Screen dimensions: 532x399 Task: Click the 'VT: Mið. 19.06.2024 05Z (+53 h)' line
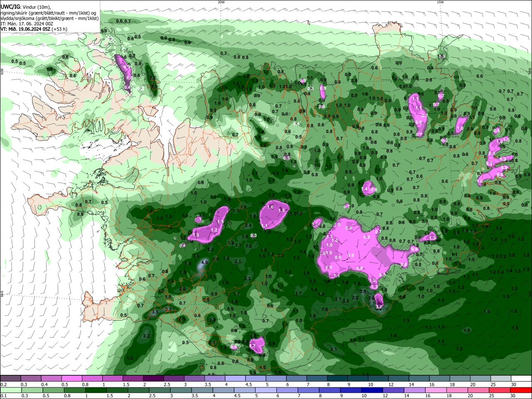pos(34,29)
